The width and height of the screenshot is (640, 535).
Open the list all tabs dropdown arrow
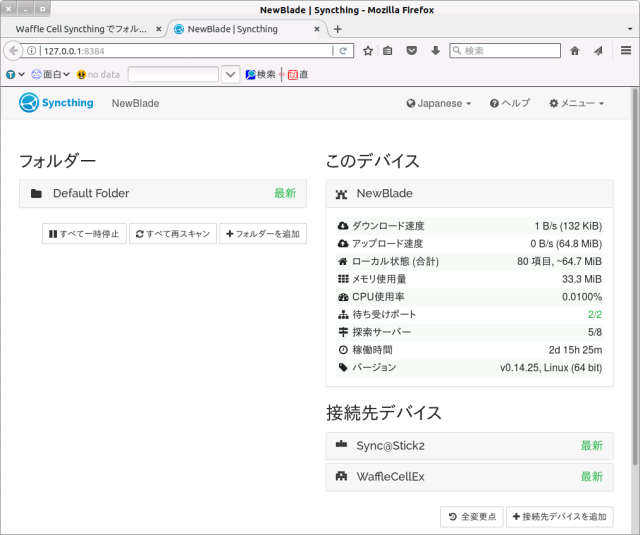630,29
